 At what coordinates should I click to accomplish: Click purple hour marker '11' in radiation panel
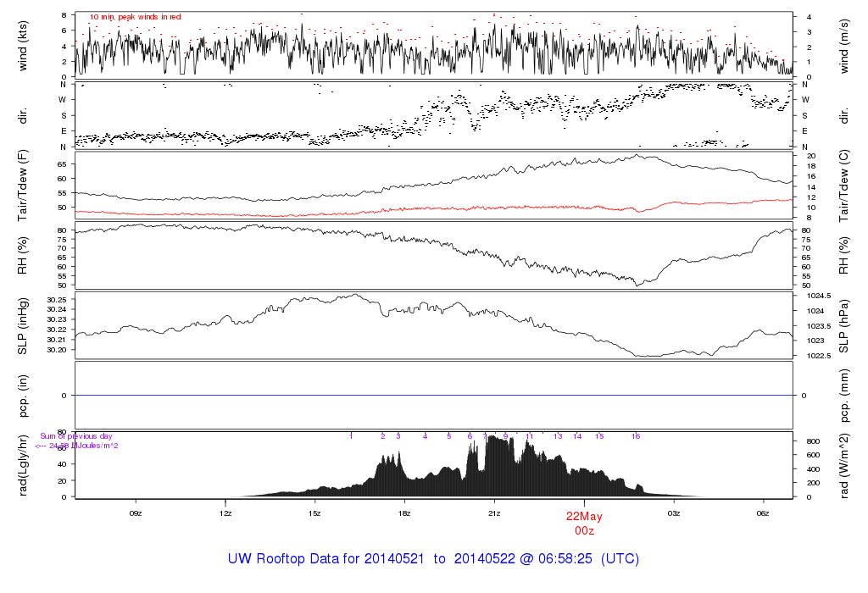[529, 436]
